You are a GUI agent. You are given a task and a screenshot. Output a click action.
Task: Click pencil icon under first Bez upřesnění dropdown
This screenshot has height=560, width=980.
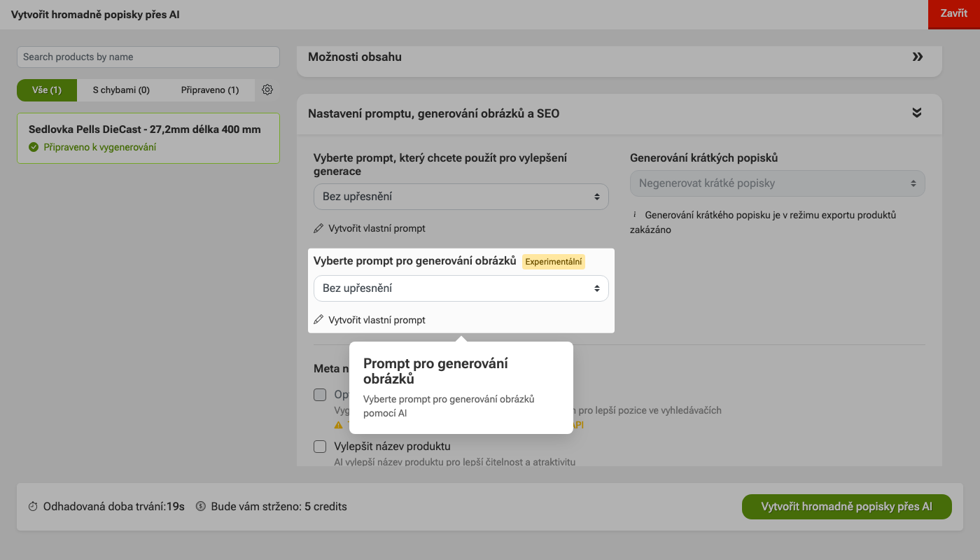point(318,228)
